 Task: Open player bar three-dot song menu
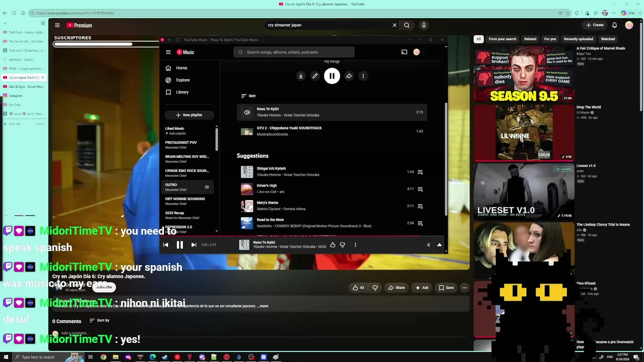coord(355,245)
